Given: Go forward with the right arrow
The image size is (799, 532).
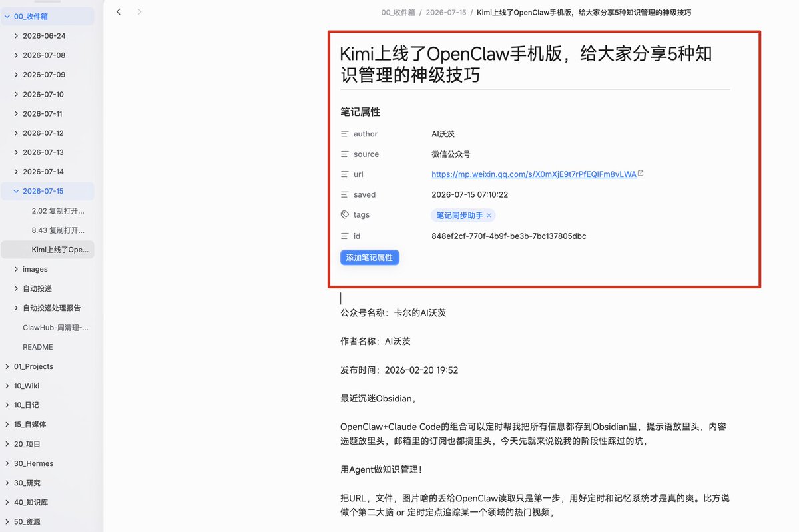Looking at the screenshot, I should pos(139,11).
